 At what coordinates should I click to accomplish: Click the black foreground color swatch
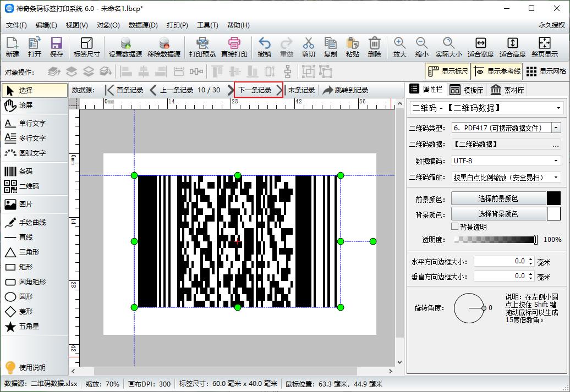point(553,198)
